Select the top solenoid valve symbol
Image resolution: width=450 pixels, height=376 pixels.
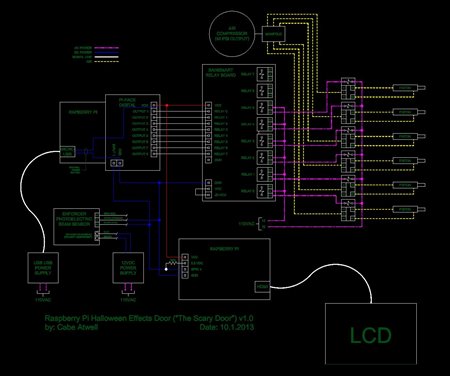coord(348,89)
